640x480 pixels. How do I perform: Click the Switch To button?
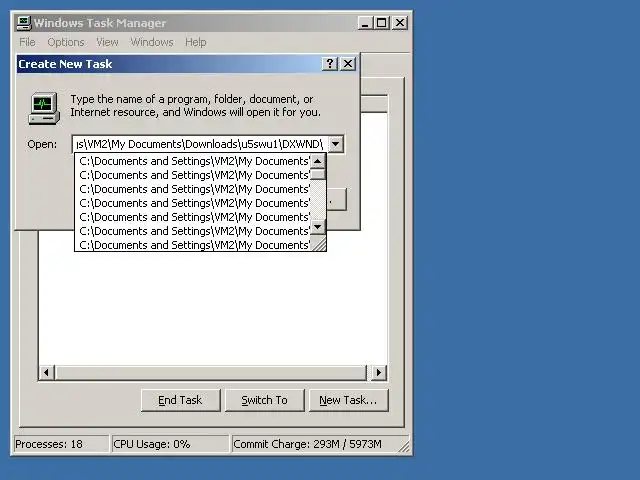[264, 400]
